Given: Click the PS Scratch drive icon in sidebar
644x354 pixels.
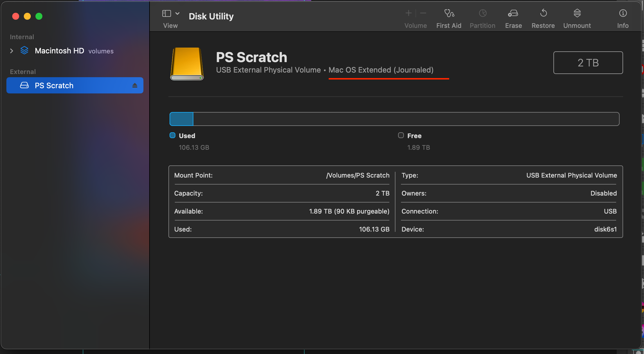Looking at the screenshot, I should click(24, 85).
